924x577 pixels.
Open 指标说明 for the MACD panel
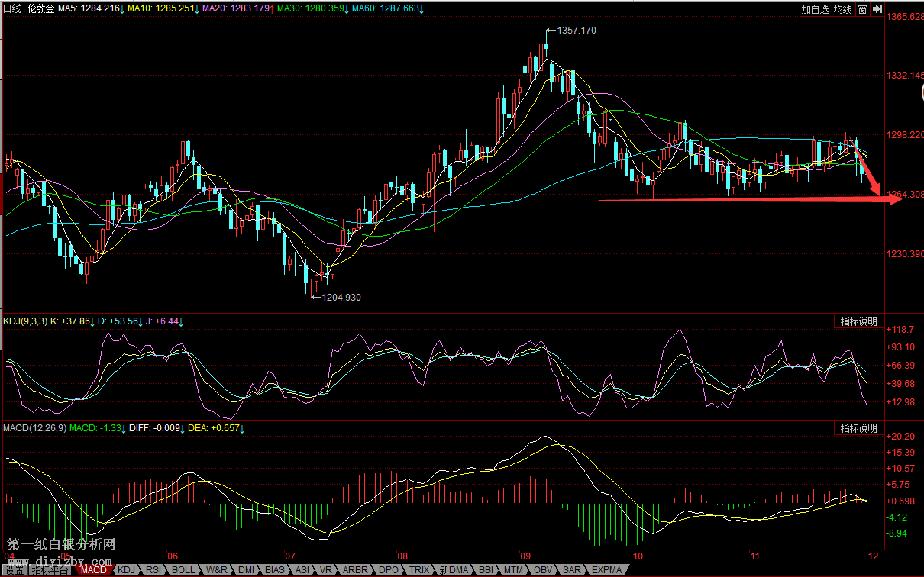point(858,428)
